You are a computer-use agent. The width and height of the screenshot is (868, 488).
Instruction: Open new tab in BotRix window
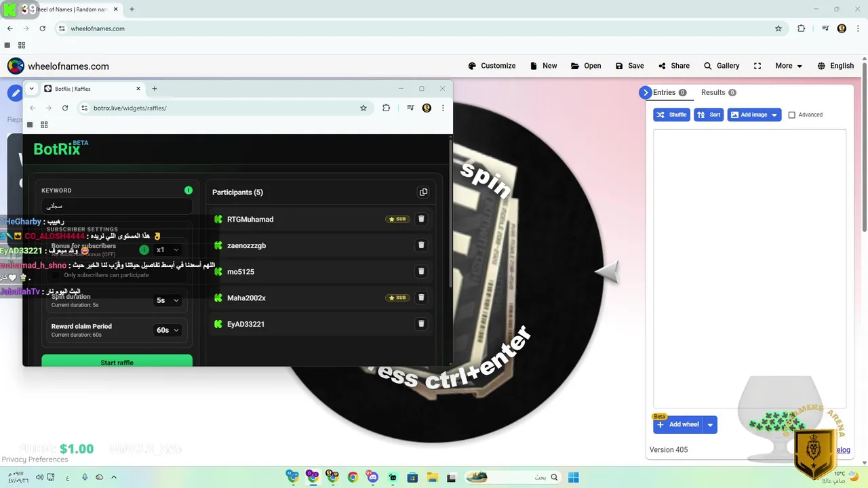(x=155, y=89)
